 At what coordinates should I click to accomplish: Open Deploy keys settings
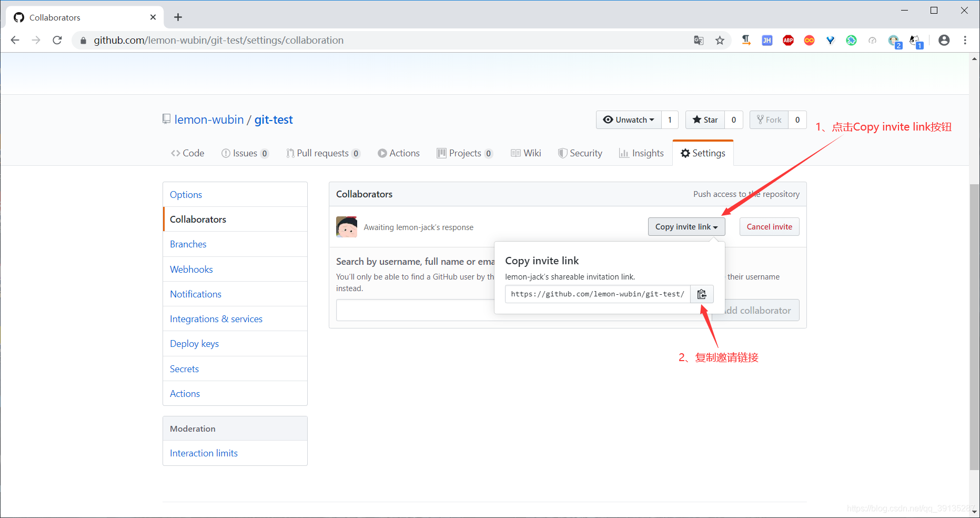(235, 344)
